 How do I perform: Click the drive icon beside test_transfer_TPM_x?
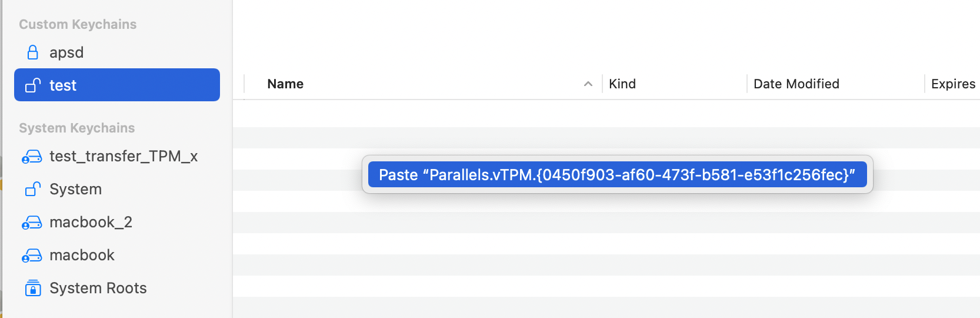32,157
